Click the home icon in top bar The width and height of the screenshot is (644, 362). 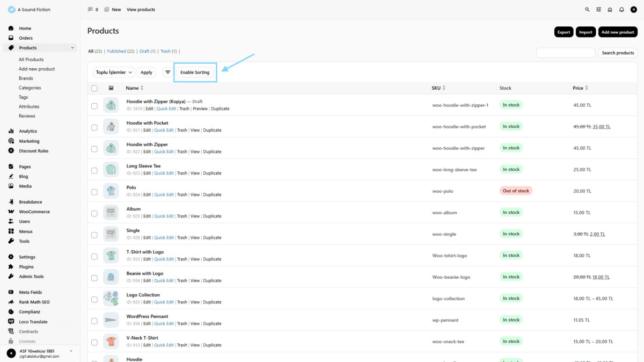(610, 10)
